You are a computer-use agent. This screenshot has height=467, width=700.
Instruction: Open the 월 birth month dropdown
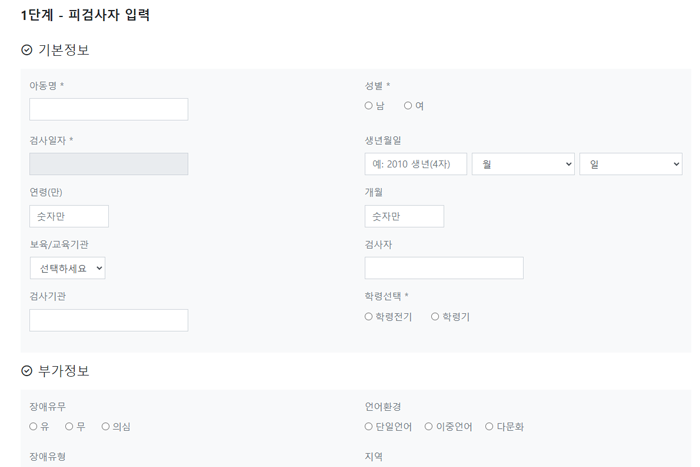523,164
